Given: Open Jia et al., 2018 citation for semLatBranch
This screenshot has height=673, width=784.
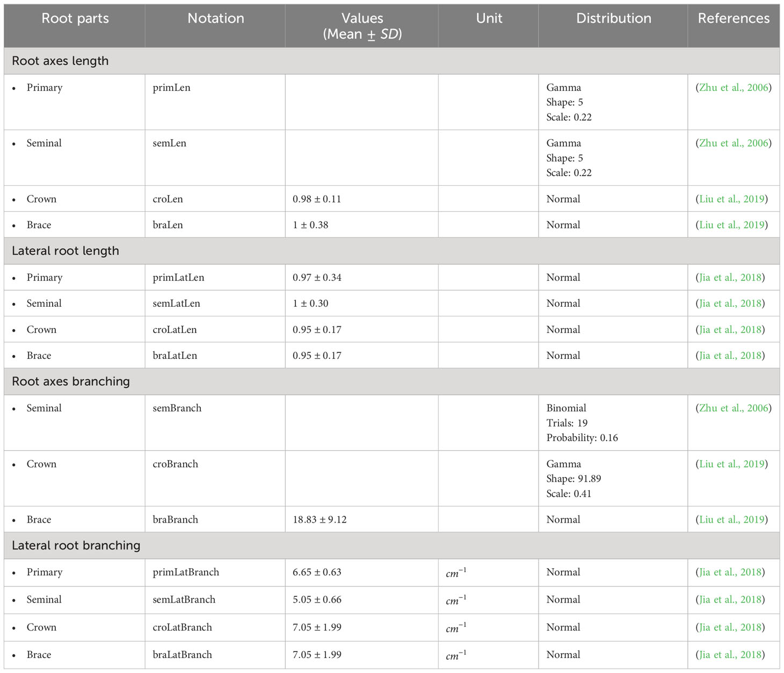Looking at the screenshot, I should pyautogui.click(x=730, y=599).
